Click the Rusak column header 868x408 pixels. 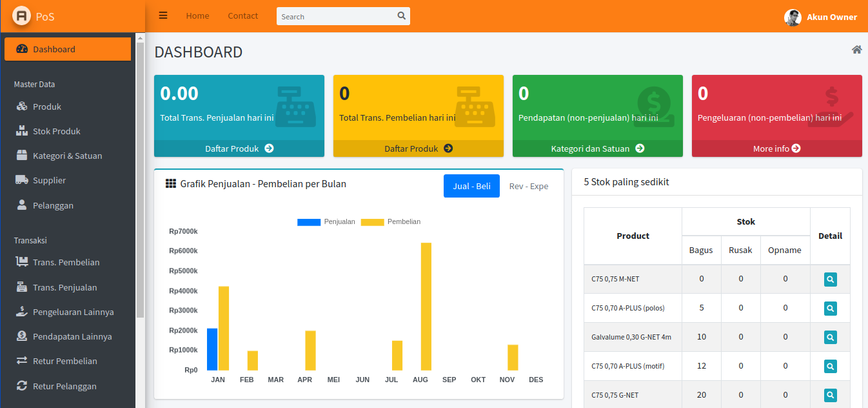(x=740, y=250)
